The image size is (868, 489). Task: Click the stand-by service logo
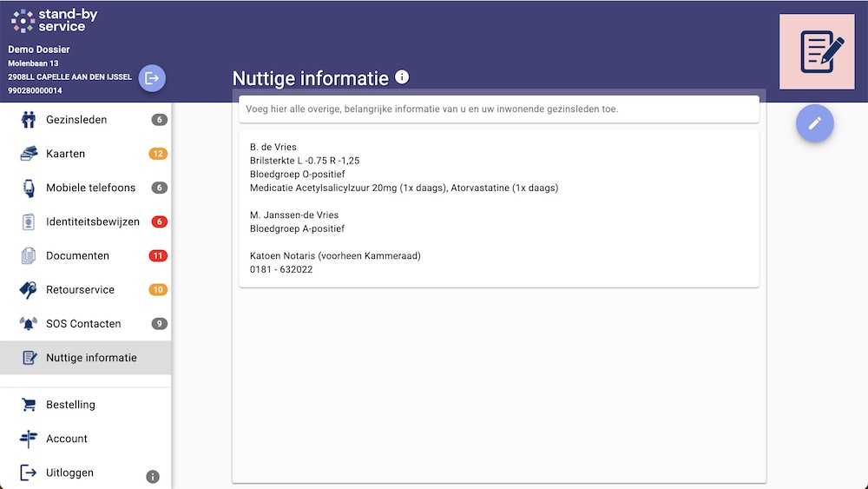click(x=54, y=21)
